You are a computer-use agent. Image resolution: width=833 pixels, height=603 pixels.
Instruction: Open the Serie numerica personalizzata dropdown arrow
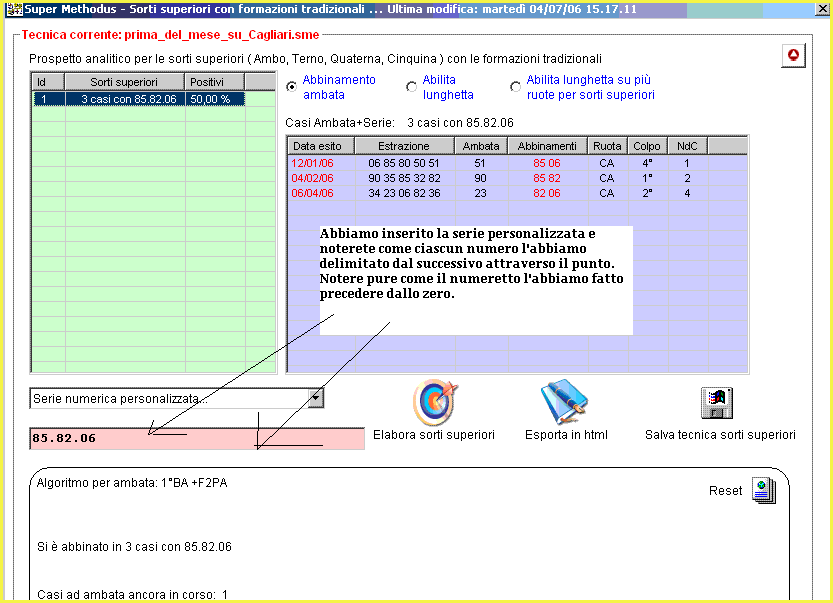[316, 398]
